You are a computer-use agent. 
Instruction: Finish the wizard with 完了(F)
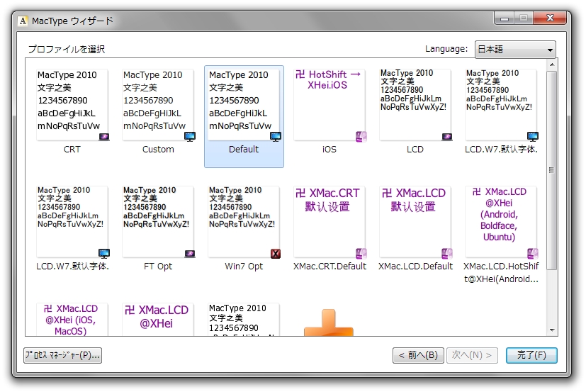tap(531, 355)
